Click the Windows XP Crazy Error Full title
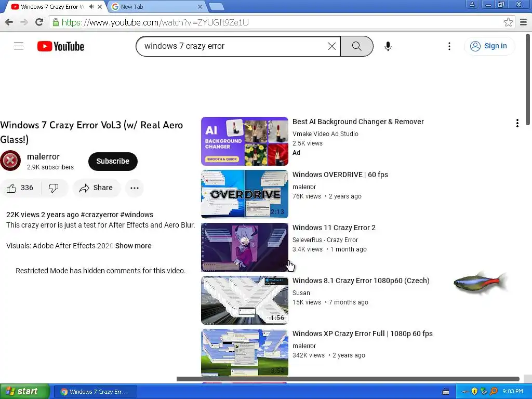The height and width of the screenshot is (399, 532). coord(362,334)
